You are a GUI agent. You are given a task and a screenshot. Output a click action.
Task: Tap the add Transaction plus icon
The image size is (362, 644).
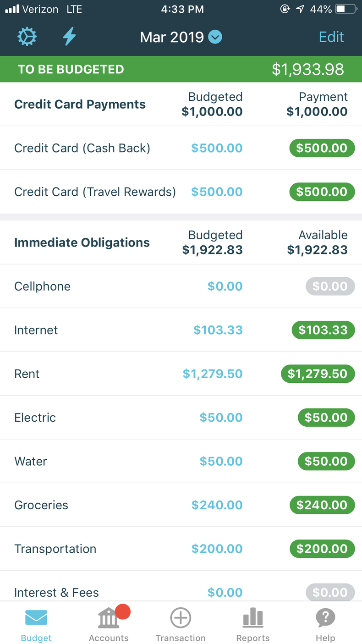(x=181, y=618)
